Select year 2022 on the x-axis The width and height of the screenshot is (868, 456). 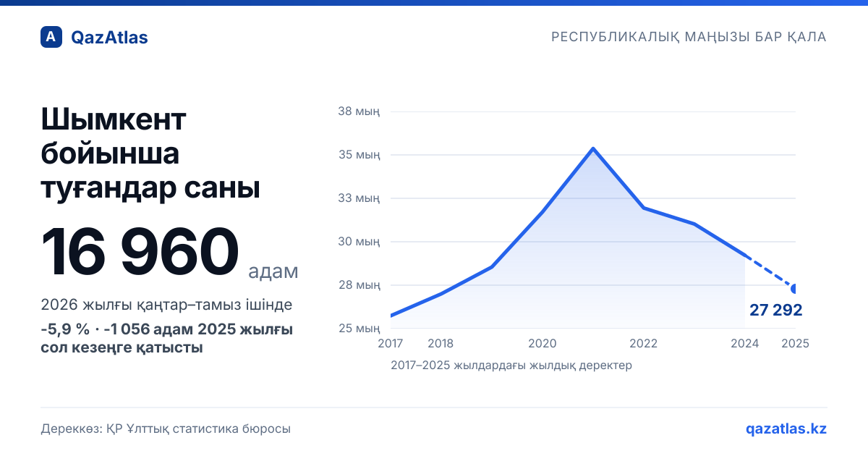pyautogui.click(x=644, y=343)
